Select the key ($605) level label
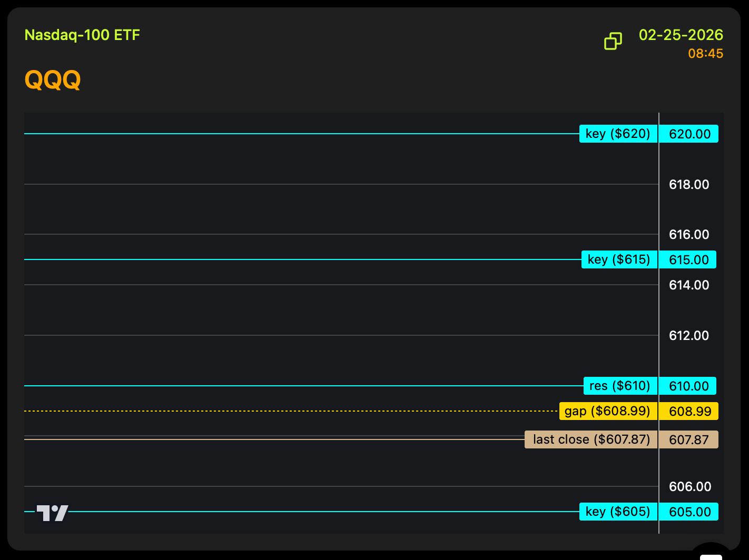Viewport: 749px width, 560px height. 618,512
